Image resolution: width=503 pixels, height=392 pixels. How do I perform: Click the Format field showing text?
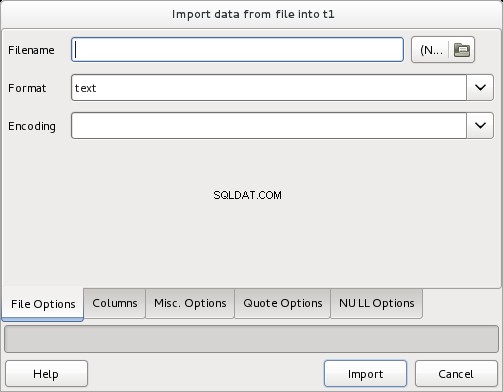[x=269, y=88]
